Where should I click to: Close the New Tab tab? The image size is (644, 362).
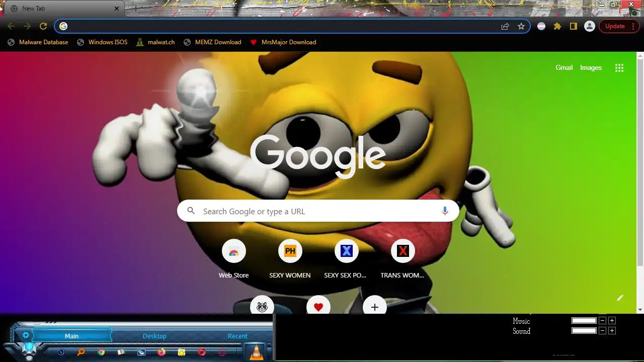[x=117, y=9]
